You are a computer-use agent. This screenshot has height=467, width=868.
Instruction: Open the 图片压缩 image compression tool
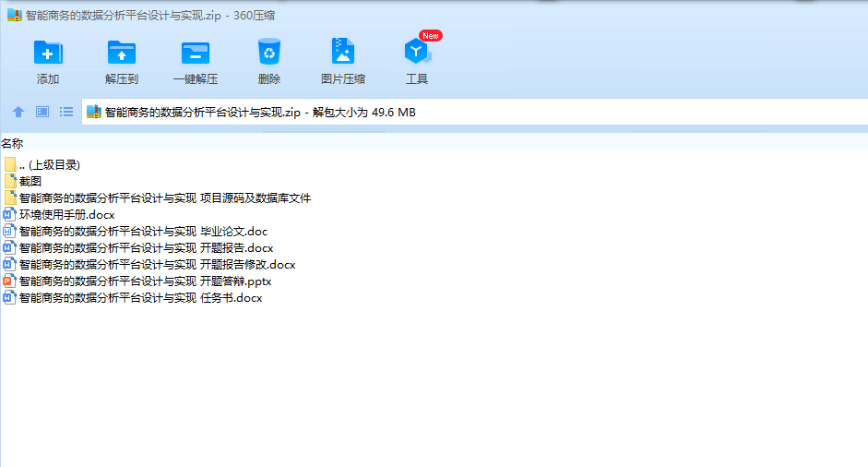click(x=342, y=52)
